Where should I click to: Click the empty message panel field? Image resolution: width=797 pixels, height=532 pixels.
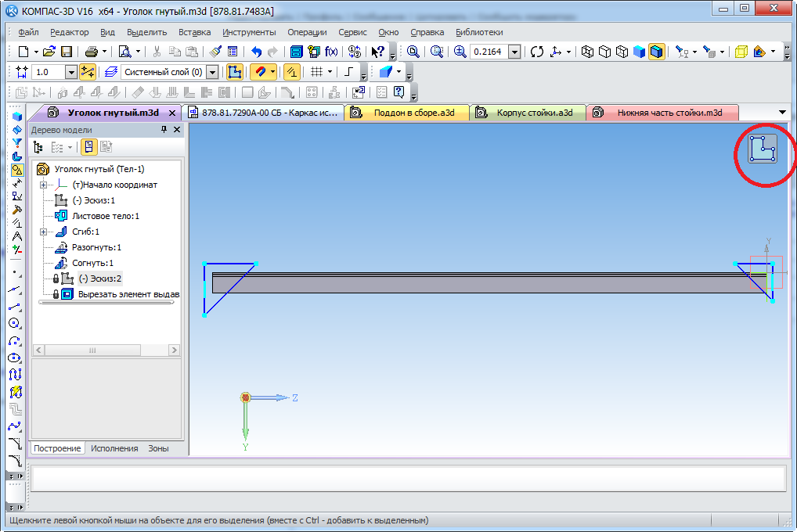pyautogui.click(x=407, y=477)
